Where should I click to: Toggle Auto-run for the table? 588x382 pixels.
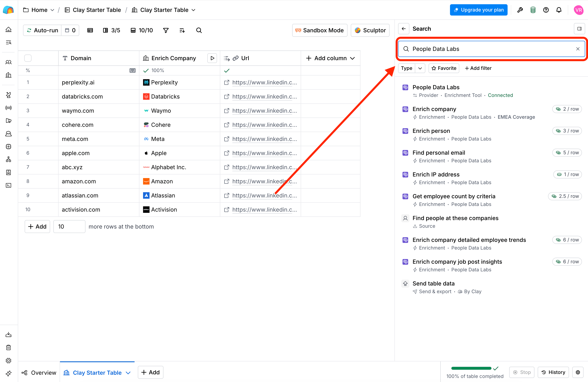click(42, 30)
